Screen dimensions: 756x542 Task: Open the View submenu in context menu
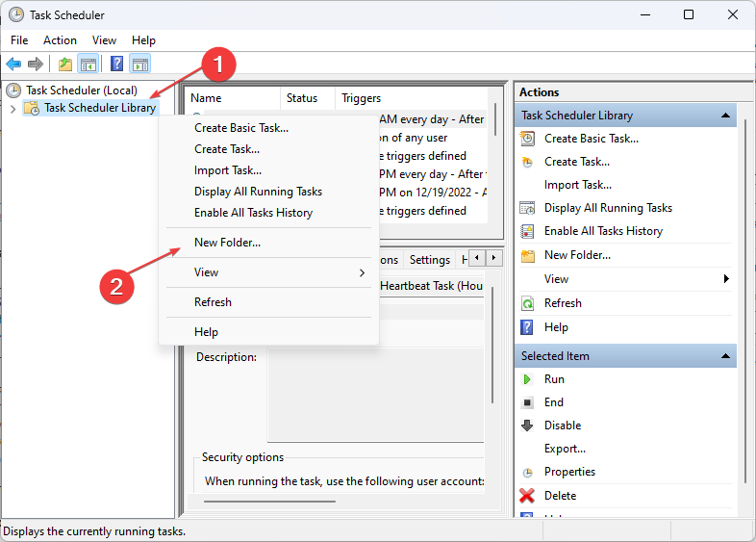[x=269, y=272]
